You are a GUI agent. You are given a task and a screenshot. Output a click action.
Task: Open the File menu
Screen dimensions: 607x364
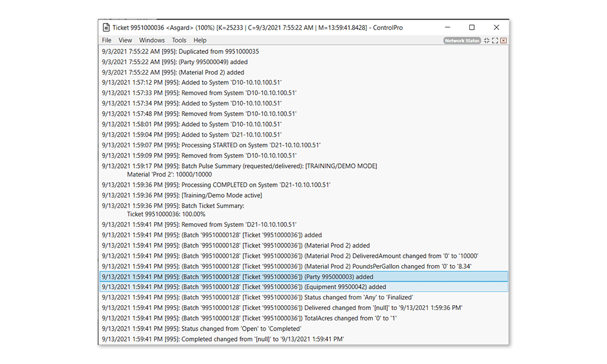(x=107, y=41)
